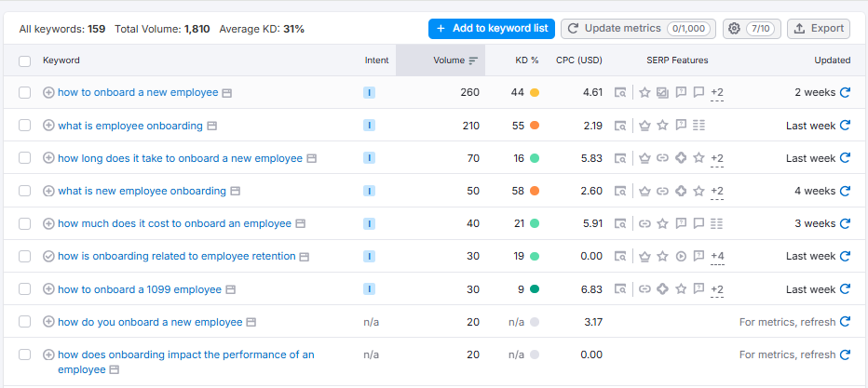The image size is (868, 388).
Task: Refresh metrics for 'how to onboard a new employee'
Action: (x=845, y=93)
